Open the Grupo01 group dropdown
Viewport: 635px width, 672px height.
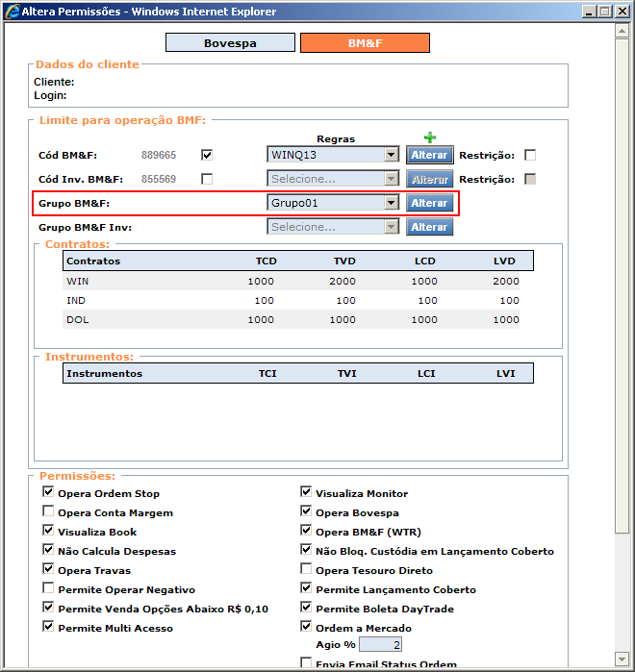333,203
